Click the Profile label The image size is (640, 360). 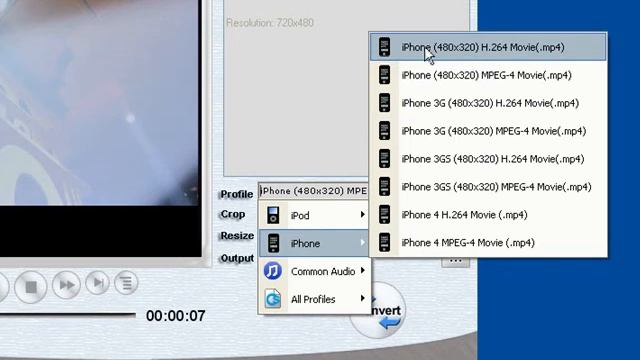click(x=237, y=194)
